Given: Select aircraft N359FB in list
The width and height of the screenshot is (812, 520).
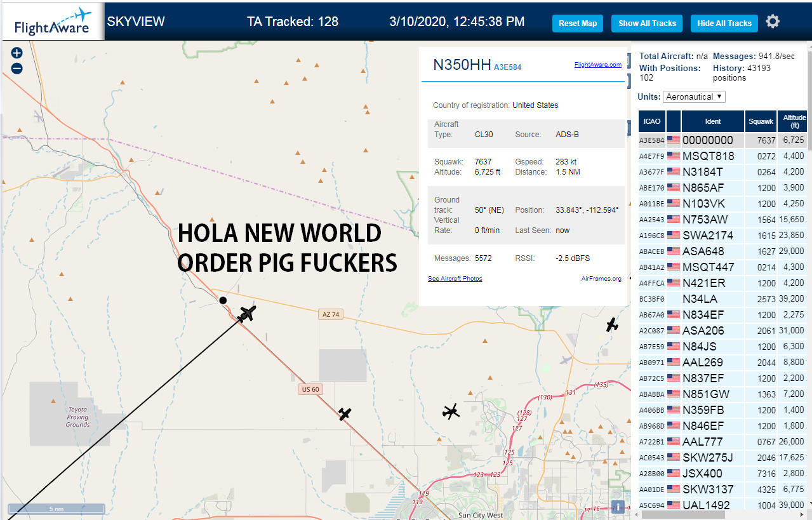Looking at the screenshot, I should [x=722, y=410].
